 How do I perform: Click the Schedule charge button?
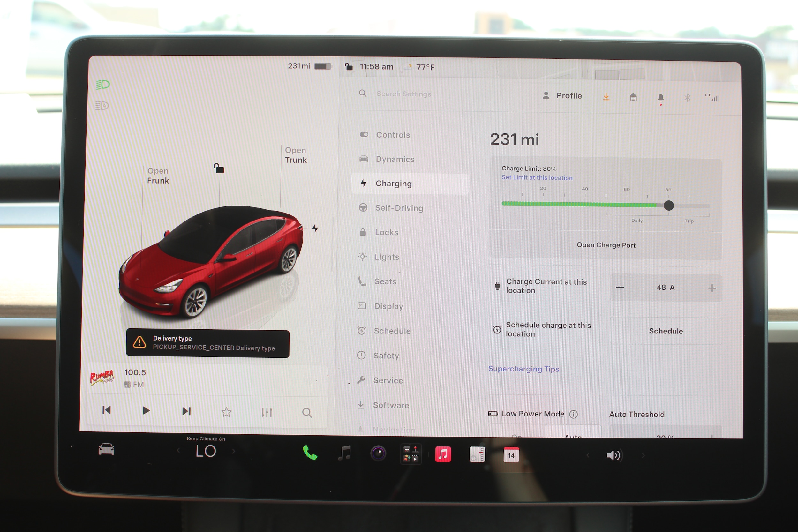point(666,331)
